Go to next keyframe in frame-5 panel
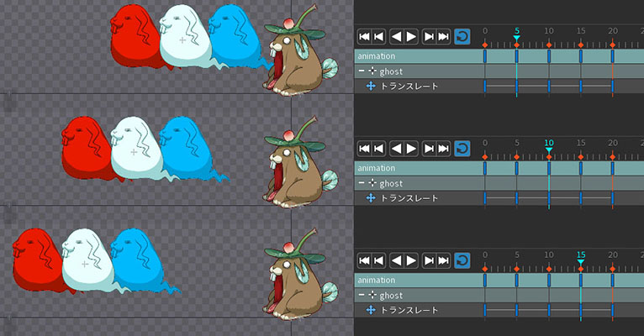This screenshot has height=336, width=644. [x=429, y=36]
